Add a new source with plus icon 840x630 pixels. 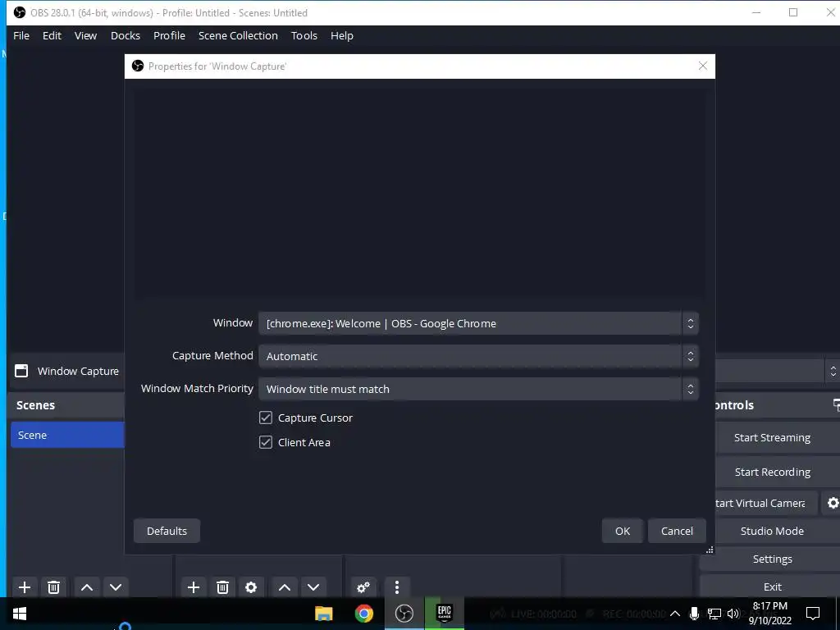coord(194,587)
